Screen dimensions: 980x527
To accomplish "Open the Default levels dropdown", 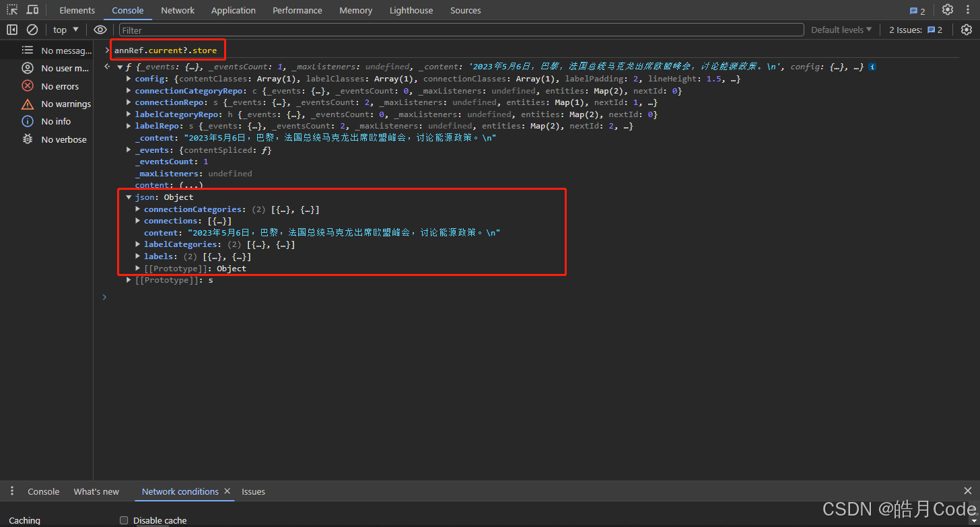I will 841,30.
